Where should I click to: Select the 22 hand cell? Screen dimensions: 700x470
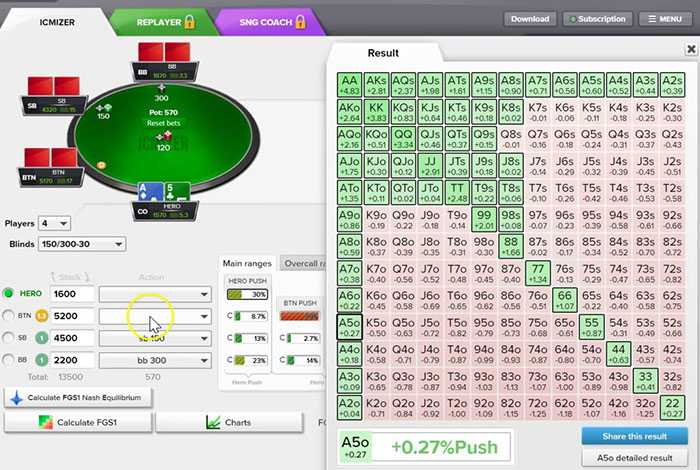pyautogui.click(x=672, y=408)
